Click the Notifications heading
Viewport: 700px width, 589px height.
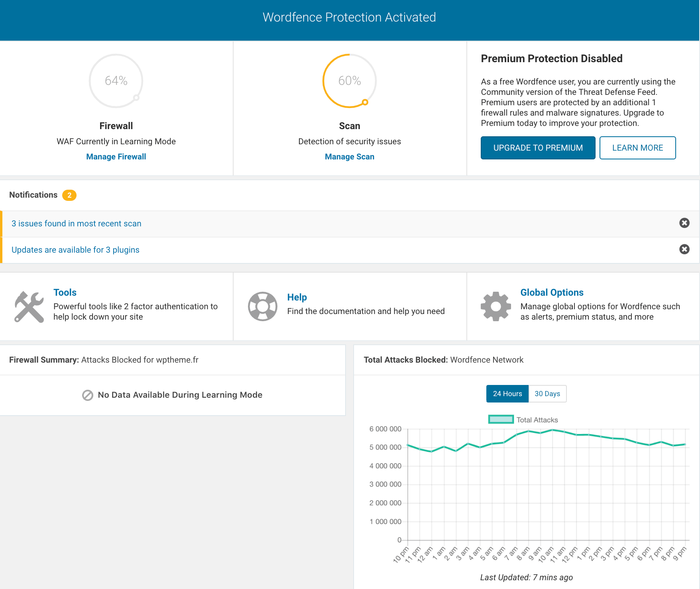click(33, 195)
